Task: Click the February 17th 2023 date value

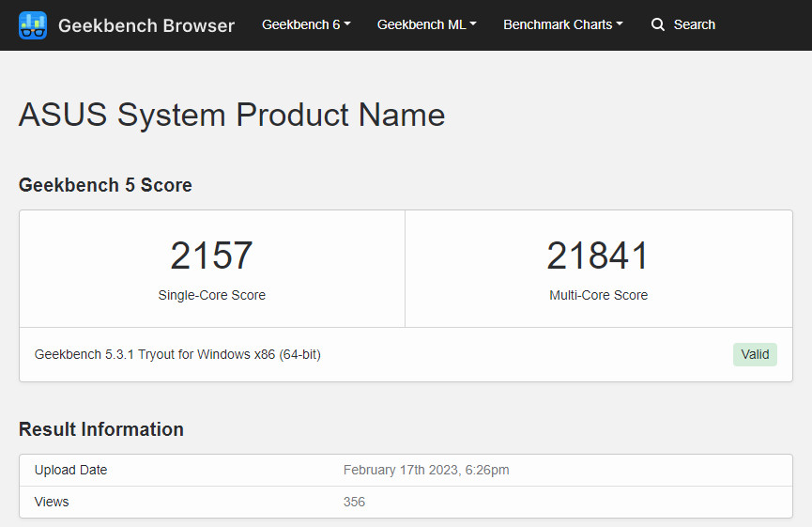Action: coord(426,470)
